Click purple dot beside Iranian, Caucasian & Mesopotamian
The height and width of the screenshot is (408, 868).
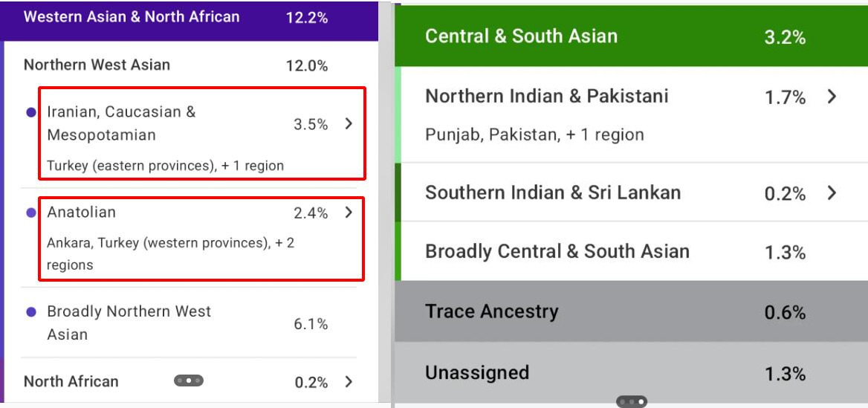(x=31, y=112)
